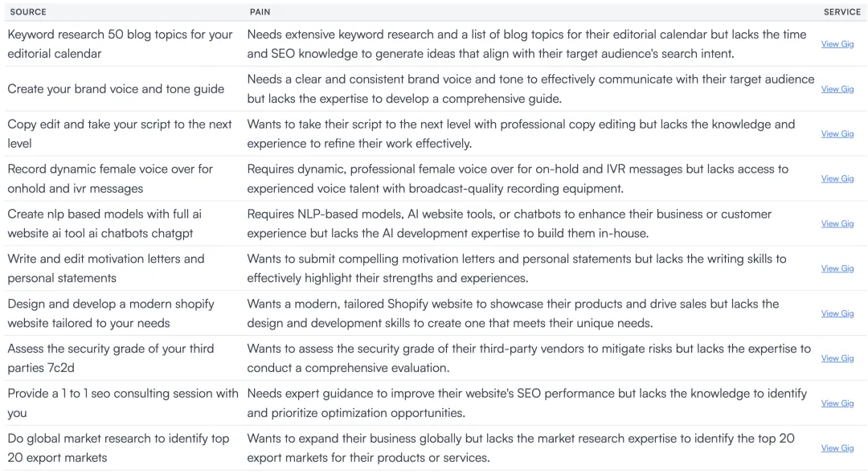Follow View Gig link for copy edit script

[x=837, y=134]
